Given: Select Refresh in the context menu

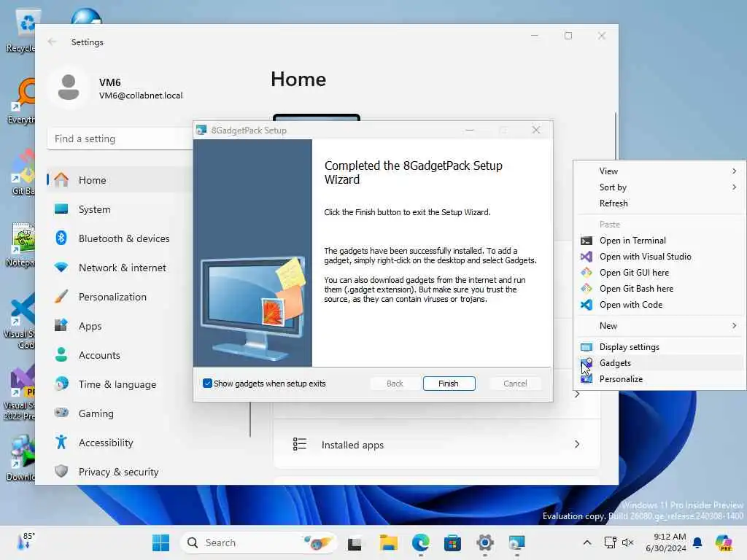Looking at the screenshot, I should 659,203.
